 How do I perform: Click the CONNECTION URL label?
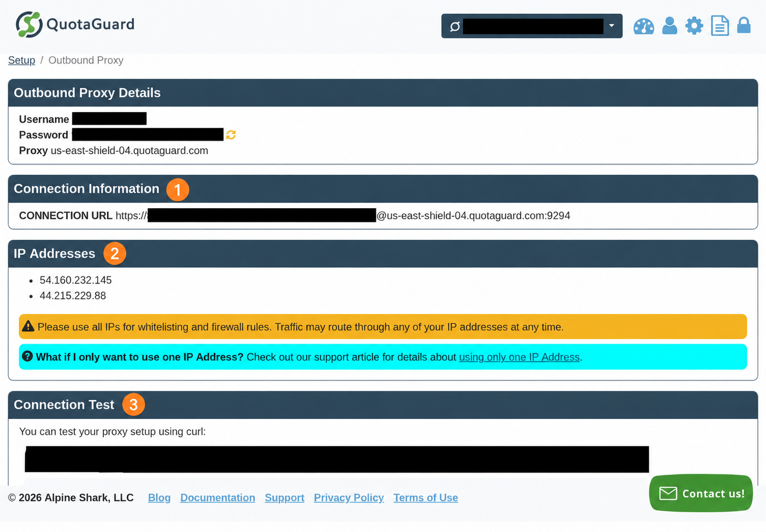[x=66, y=216]
